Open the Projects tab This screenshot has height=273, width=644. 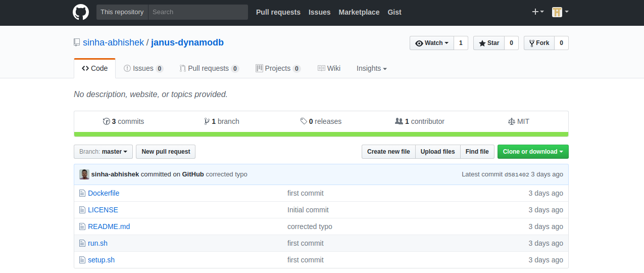[x=278, y=68]
